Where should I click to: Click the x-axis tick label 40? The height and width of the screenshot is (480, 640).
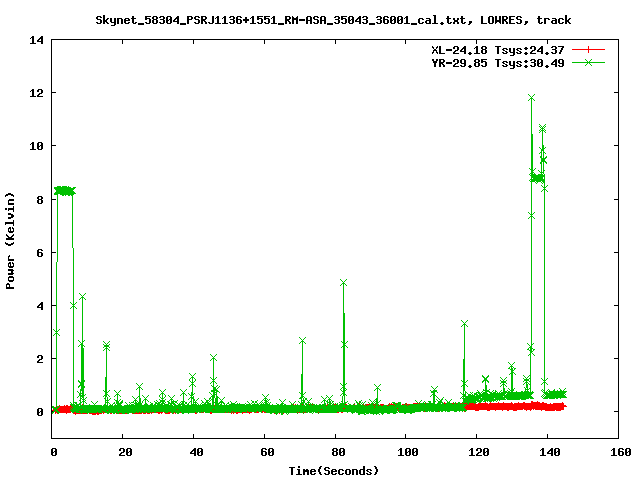(196, 452)
